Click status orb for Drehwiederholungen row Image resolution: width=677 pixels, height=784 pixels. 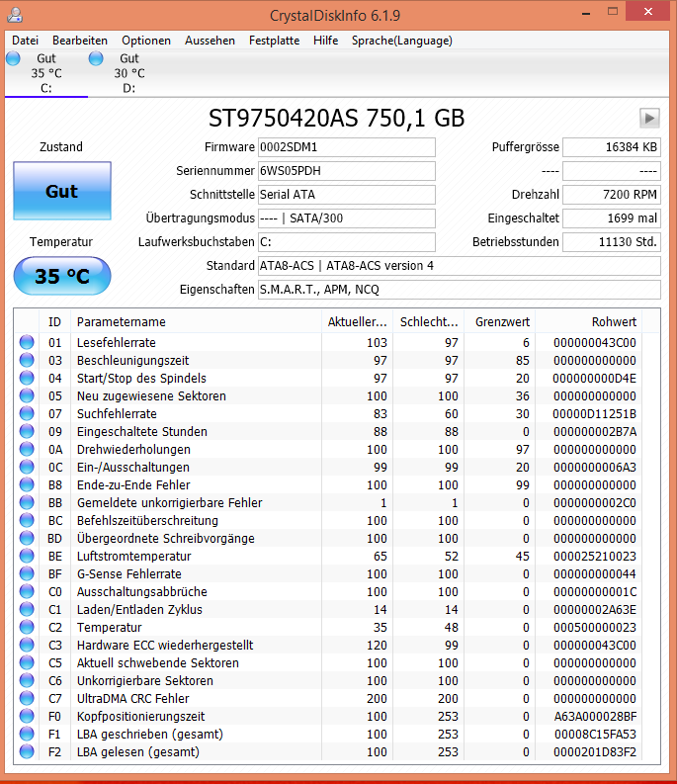coord(27,449)
